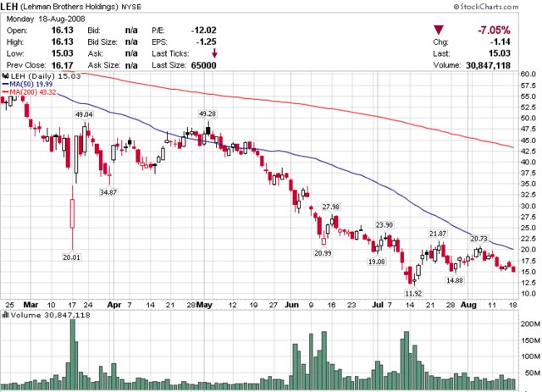Click the 10.0 price axis label
The height and width of the screenshot is (392, 542).
pyautogui.click(x=528, y=294)
